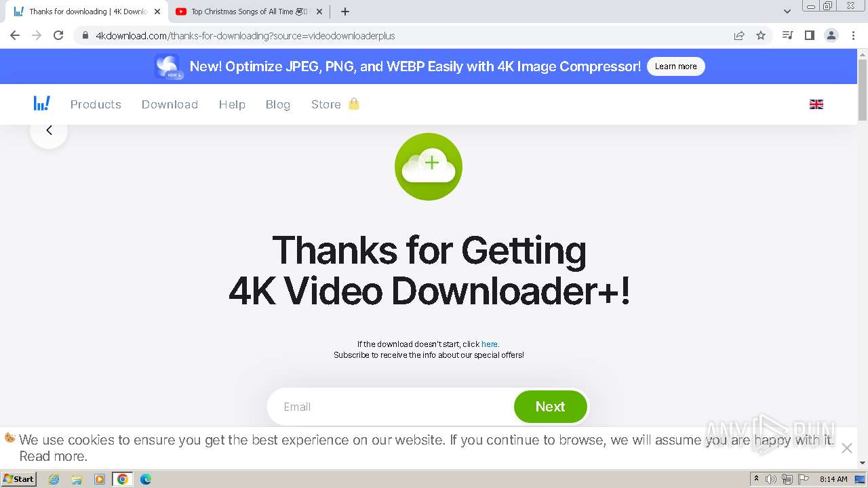Open the Help menu item
This screenshot has height=488, width=868.
click(232, 104)
